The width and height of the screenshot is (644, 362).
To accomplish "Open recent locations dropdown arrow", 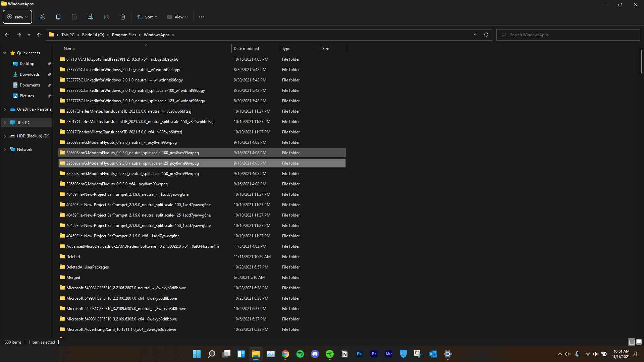I will coord(29,35).
